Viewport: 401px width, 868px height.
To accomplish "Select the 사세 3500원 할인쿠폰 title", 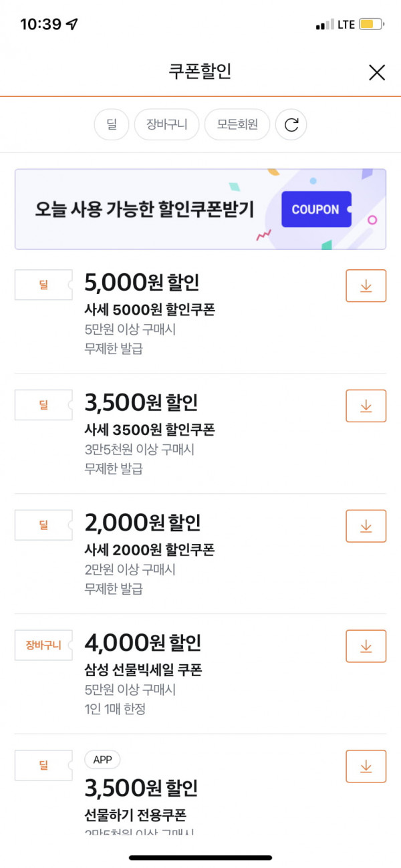I will [x=150, y=429].
